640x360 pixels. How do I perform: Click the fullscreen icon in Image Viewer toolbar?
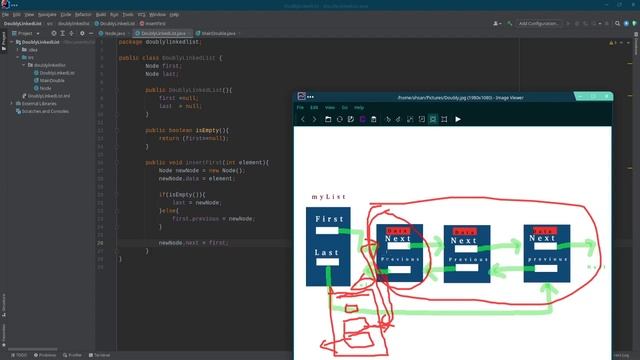tap(444, 119)
